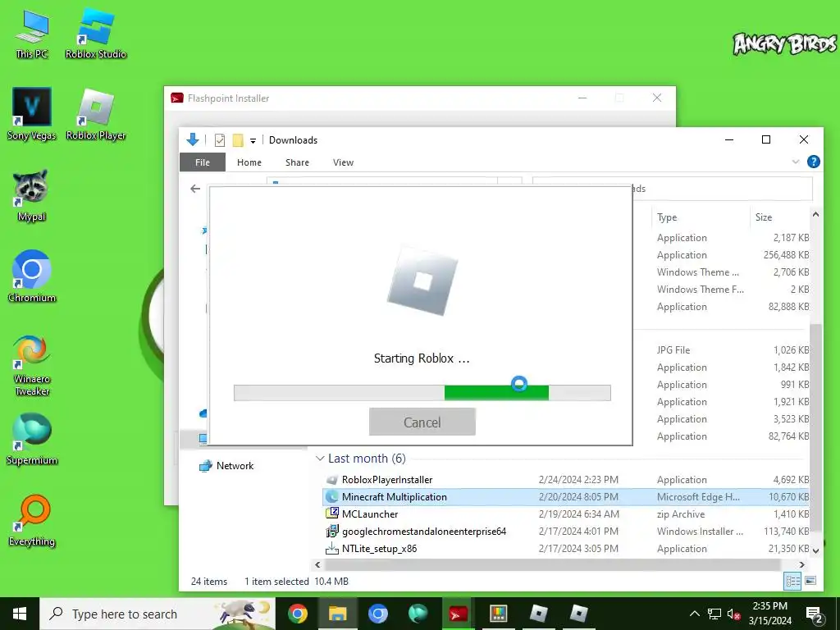The image size is (840, 630).
Task: Select the Supermium desktop shortcut
Action: point(32,440)
